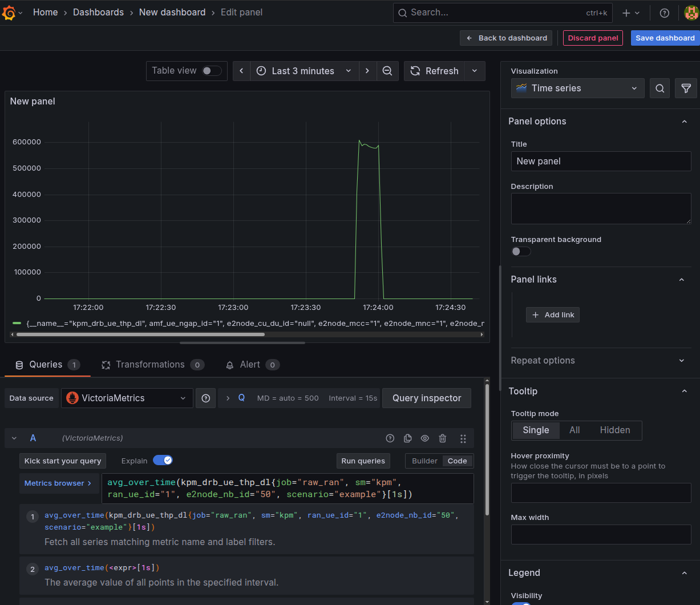Open the VictoriaMetrics data source dropdown
Screen dimensions: 700x605
[127, 398]
